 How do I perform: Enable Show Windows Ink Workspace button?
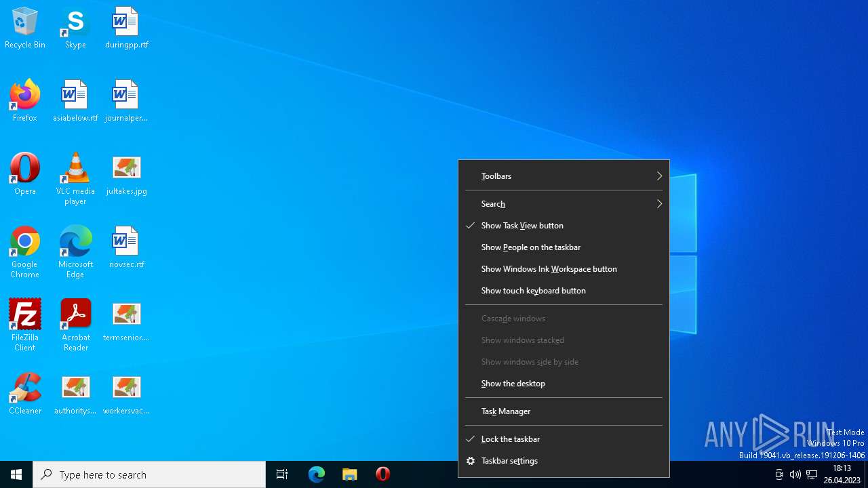pyautogui.click(x=564, y=269)
